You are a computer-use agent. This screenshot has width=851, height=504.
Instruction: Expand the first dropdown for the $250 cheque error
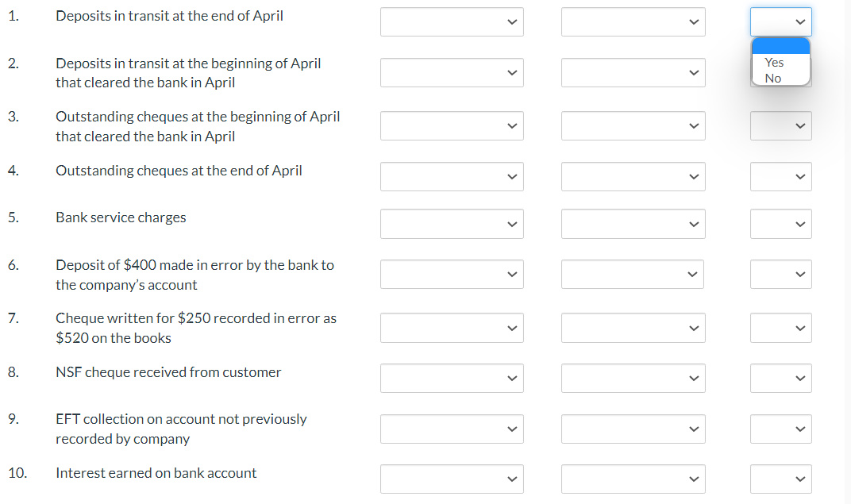pos(451,327)
